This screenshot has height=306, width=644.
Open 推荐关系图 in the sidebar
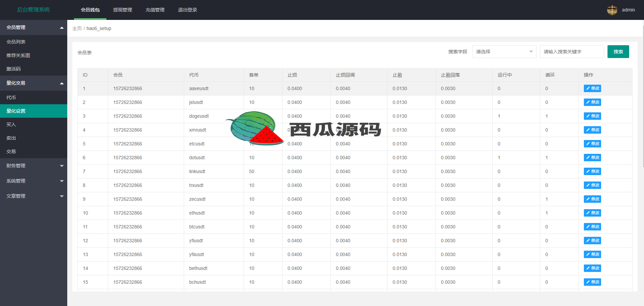[x=33, y=55]
